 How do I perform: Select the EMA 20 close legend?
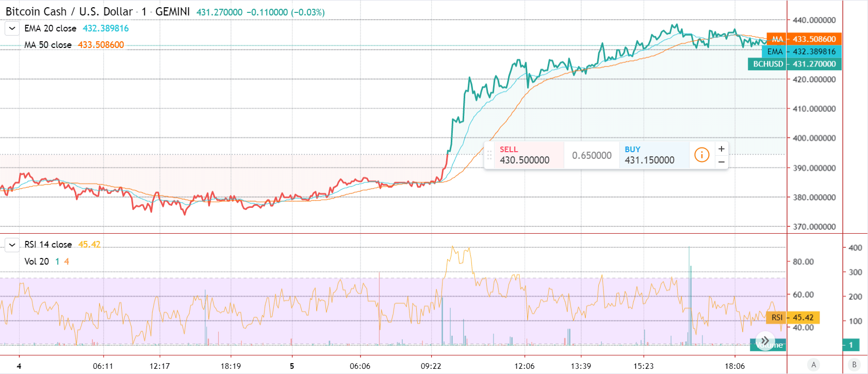point(50,28)
